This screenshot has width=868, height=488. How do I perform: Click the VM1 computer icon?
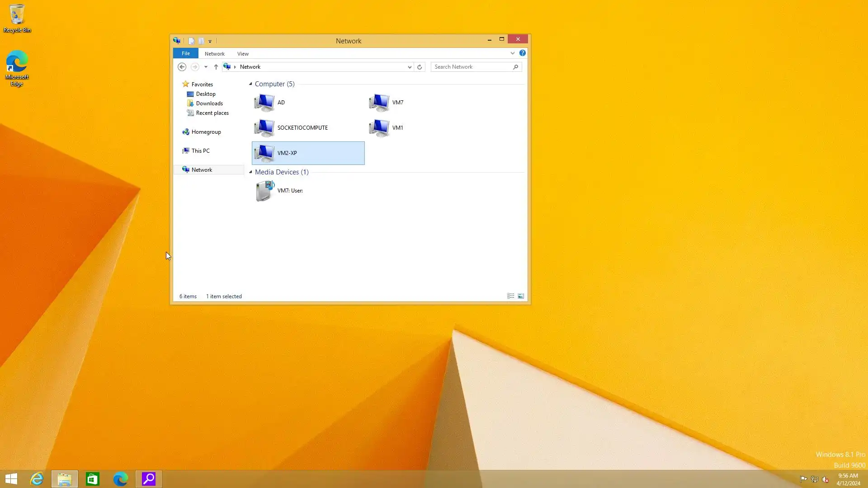click(379, 128)
